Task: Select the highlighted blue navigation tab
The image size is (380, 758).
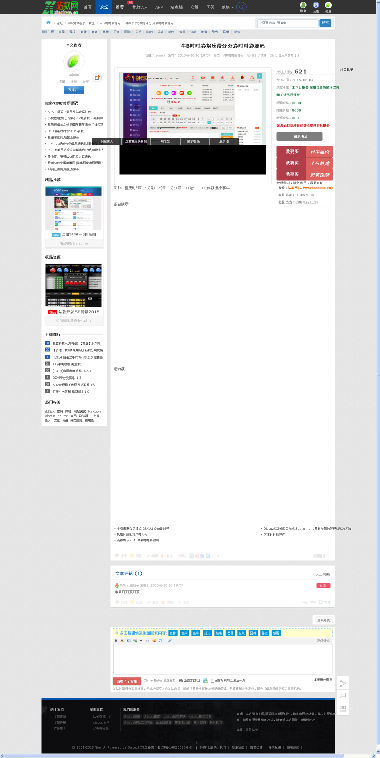Action: tap(103, 7)
